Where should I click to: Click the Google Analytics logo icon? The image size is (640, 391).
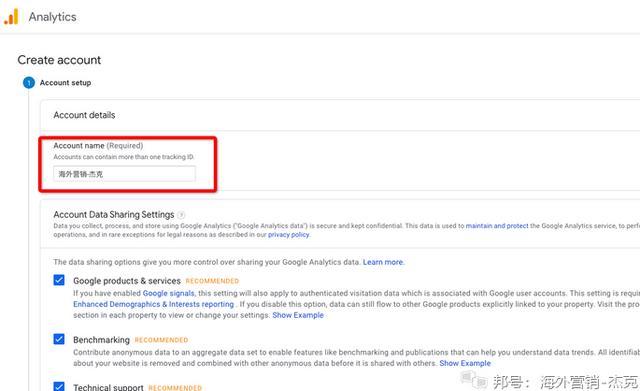[x=11, y=17]
